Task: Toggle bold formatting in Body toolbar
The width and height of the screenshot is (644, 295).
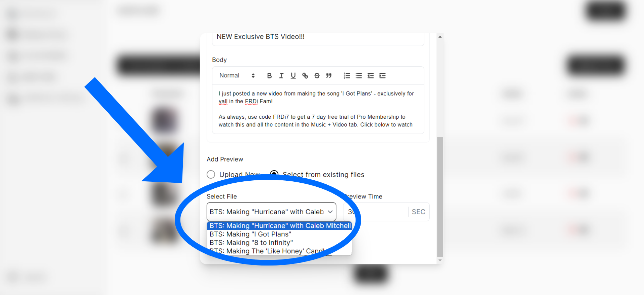Action: [269, 76]
